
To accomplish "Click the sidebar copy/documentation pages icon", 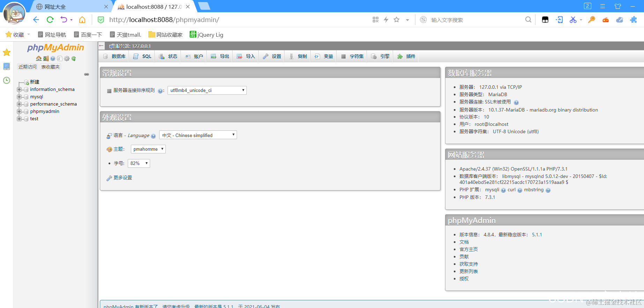I will 60,58.
